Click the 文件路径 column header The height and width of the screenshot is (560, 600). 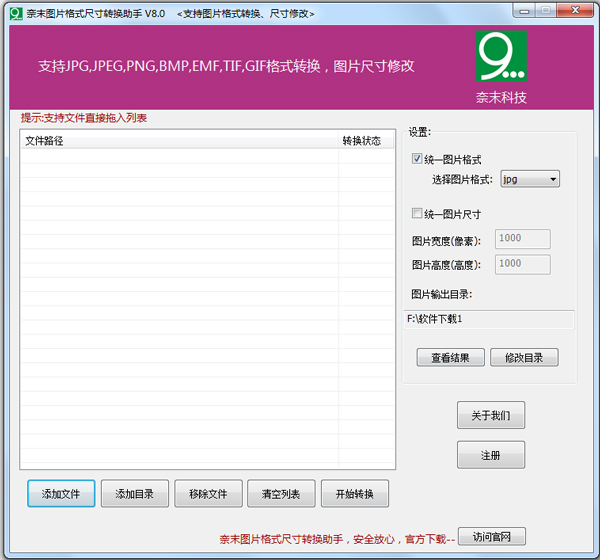click(x=180, y=141)
